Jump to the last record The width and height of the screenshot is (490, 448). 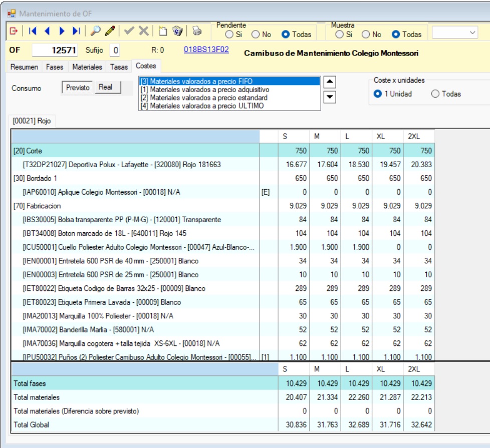76,32
